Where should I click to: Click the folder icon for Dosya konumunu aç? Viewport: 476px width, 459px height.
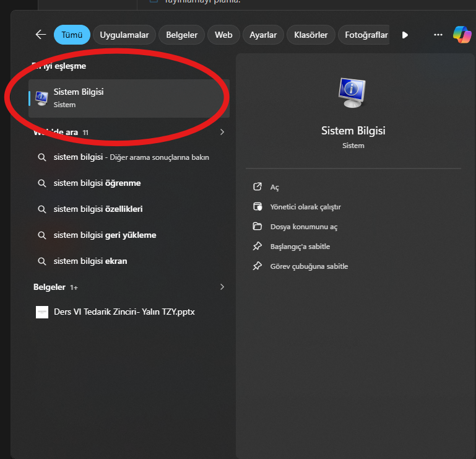(257, 226)
